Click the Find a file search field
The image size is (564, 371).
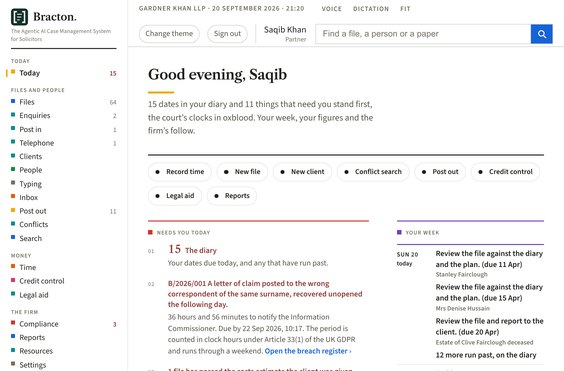pos(423,34)
